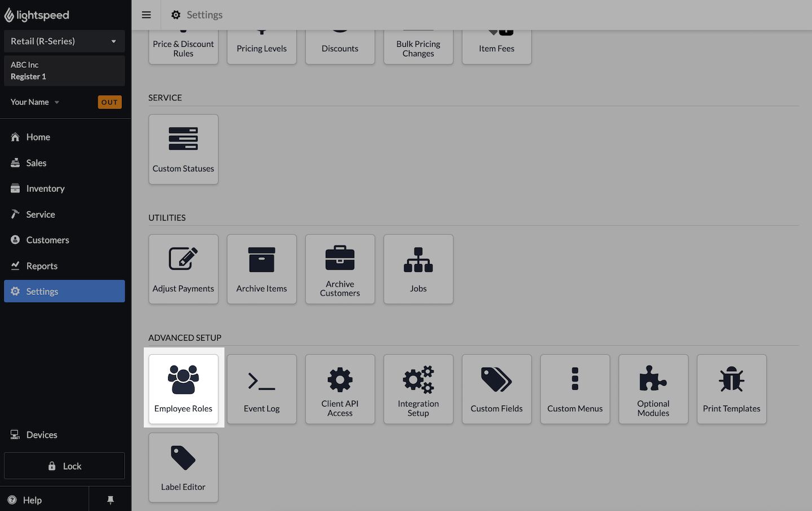
Task: Open the Label Editor tile
Action: tap(183, 468)
